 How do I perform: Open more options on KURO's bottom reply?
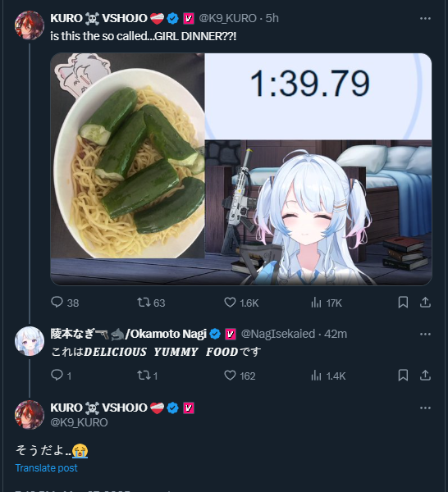click(x=425, y=408)
